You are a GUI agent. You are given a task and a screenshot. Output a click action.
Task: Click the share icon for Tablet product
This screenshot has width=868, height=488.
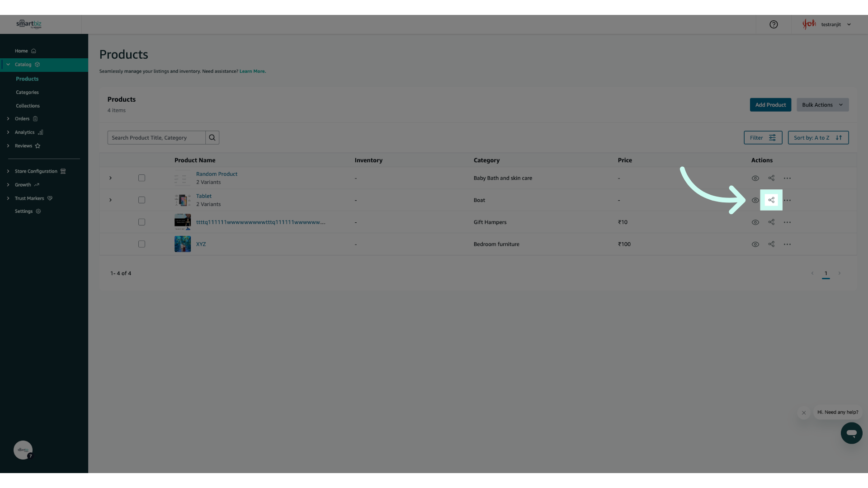point(771,200)
